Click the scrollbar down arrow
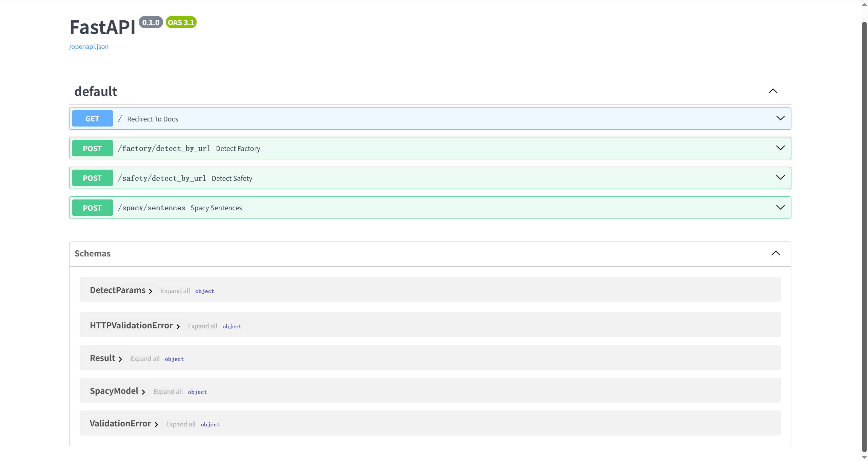 (x=864, y=457)
